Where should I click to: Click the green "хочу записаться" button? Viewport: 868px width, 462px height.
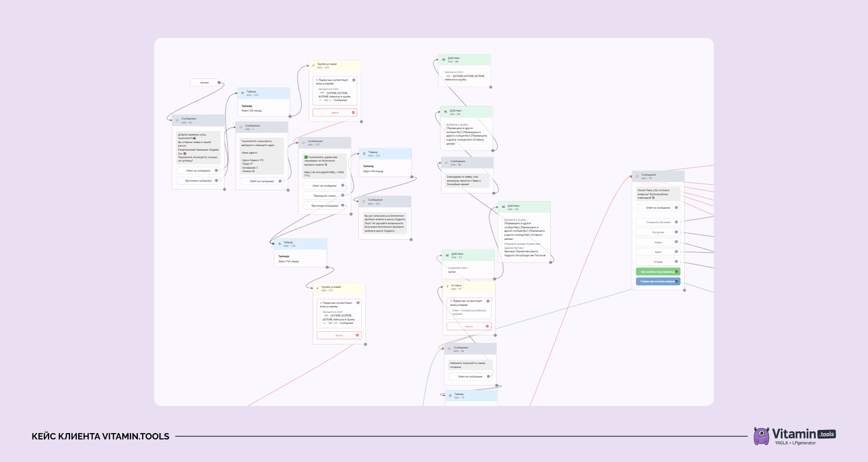tap(658, 272)
